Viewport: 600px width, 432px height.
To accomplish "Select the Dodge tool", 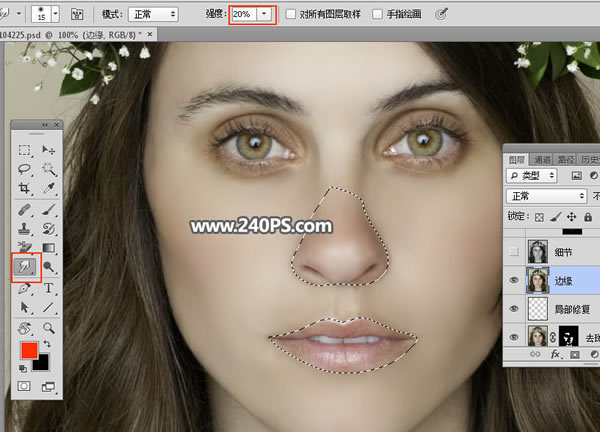I will tap(49, 267).
